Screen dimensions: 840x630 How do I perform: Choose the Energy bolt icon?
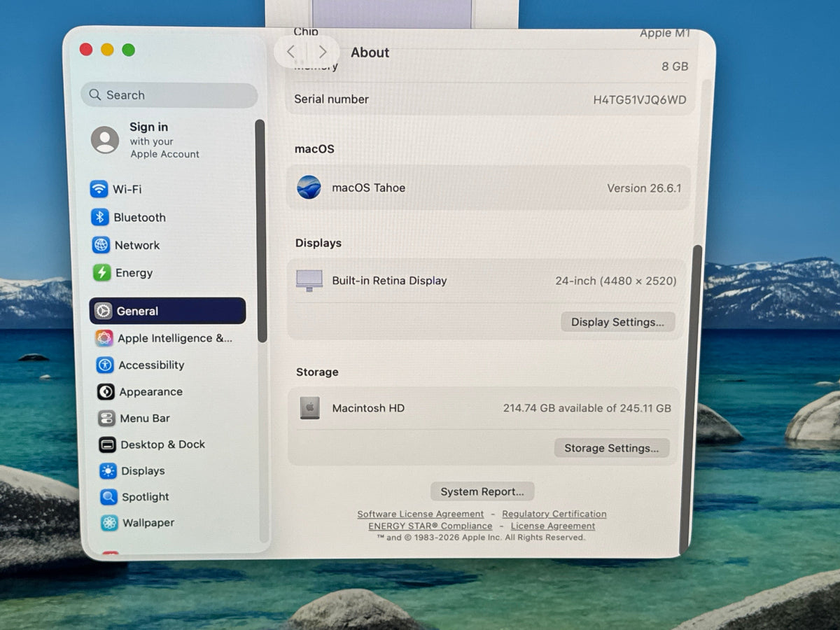pos(102,273)
